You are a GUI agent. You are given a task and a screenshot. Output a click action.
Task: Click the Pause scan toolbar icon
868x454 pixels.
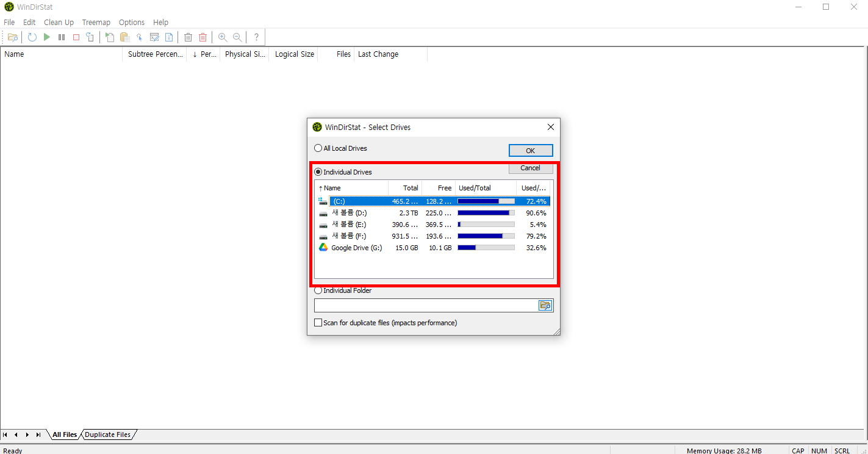(62, 37)
